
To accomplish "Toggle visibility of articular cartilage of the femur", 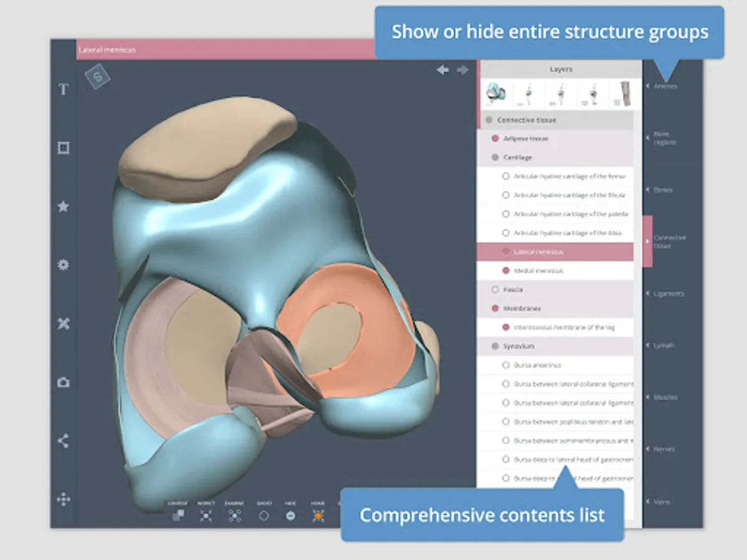I will [505, 177].
